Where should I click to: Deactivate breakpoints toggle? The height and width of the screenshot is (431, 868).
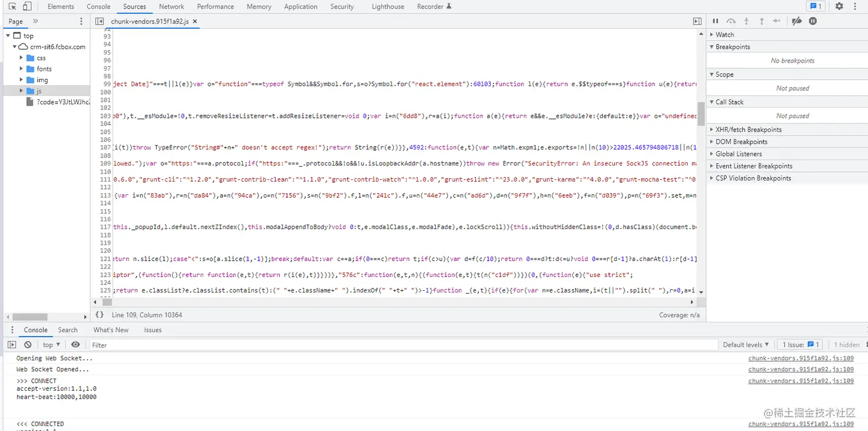(796, 21)
